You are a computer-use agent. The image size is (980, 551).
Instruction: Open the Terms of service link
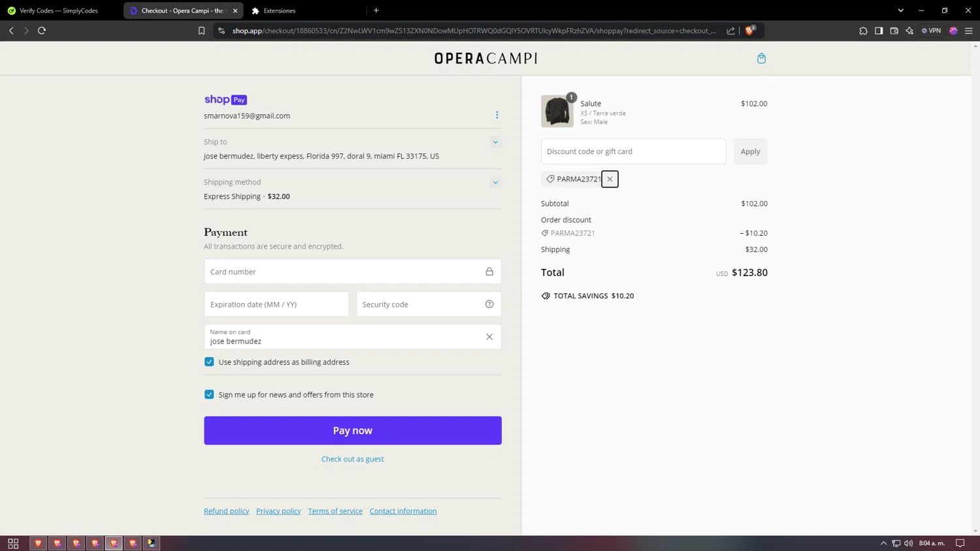tap(335, 511)
